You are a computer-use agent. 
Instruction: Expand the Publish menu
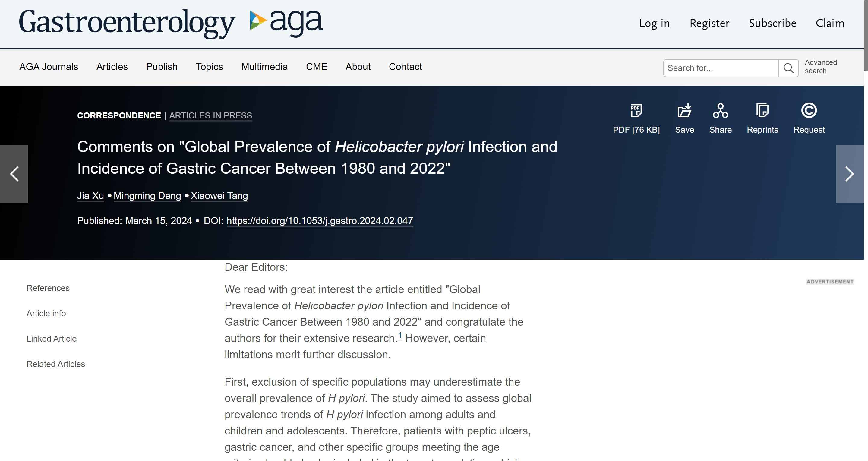coord(162,67)
